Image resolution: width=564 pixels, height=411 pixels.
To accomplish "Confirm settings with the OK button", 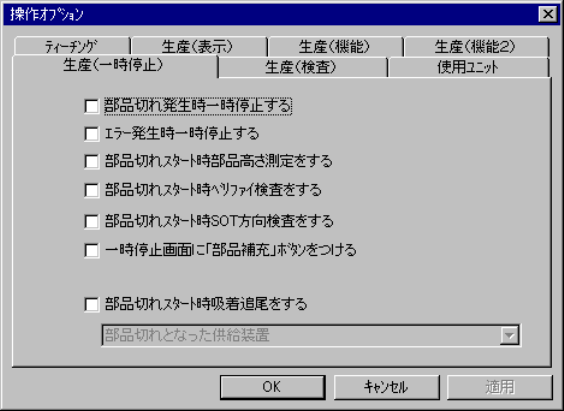I will [273, 387].
